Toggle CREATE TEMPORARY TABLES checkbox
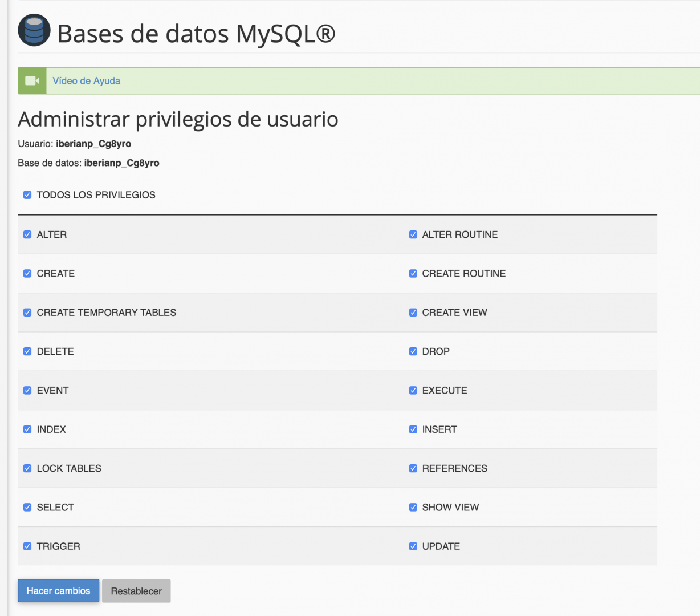The height and width of the screenshot is (616, 700). [27, 313]
